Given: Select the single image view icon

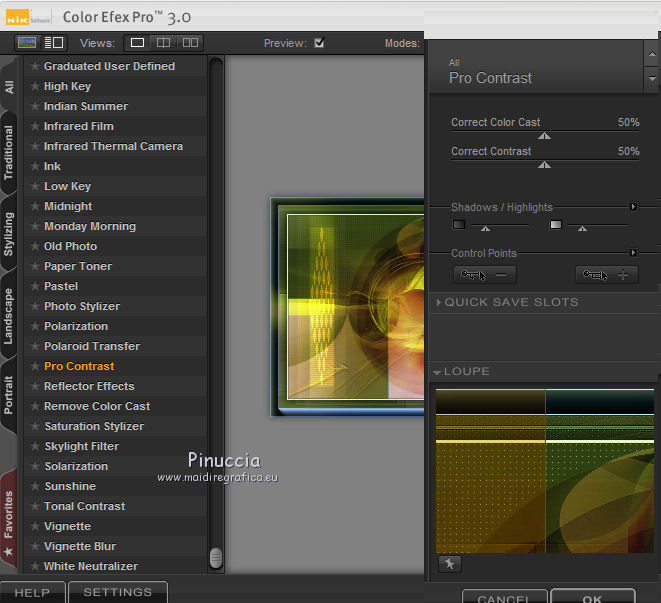Looking at the screenshot, I should pos(138,43).
